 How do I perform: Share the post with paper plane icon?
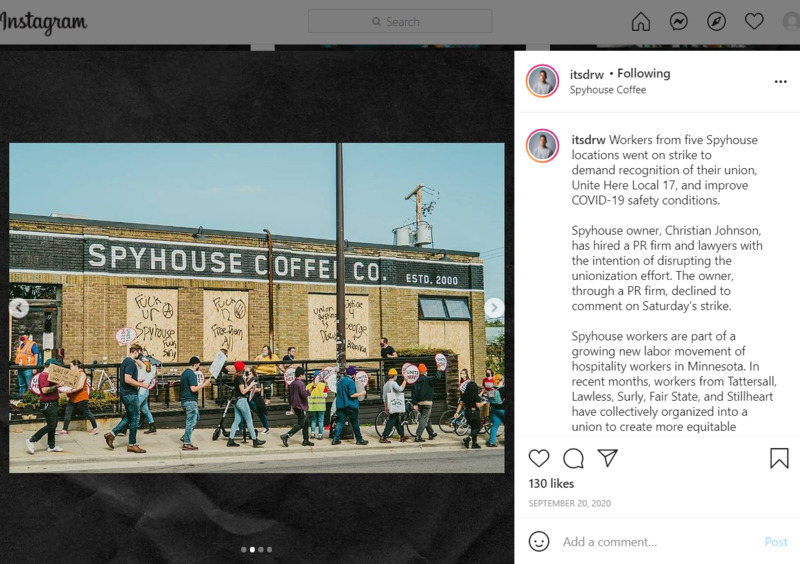point(608,458)
